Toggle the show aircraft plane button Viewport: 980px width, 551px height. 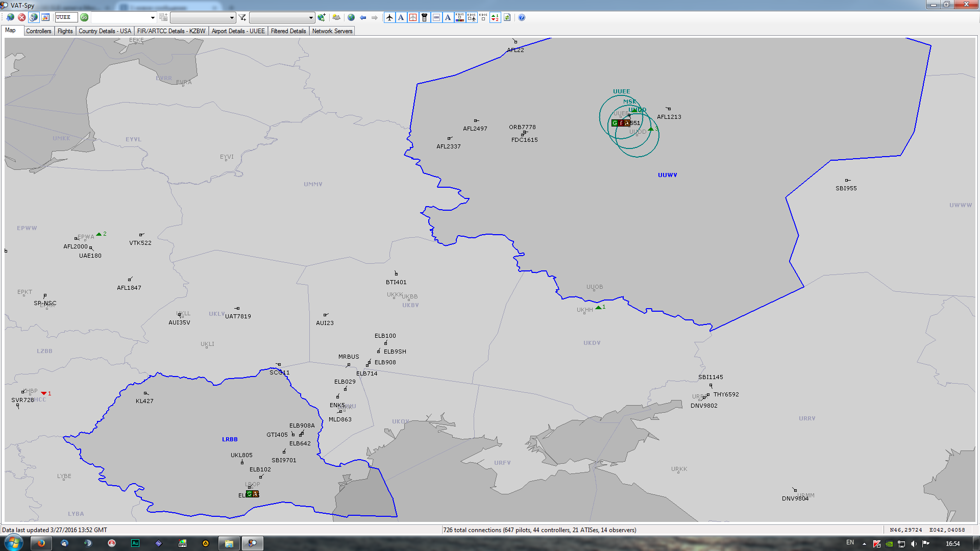point(389,17)
